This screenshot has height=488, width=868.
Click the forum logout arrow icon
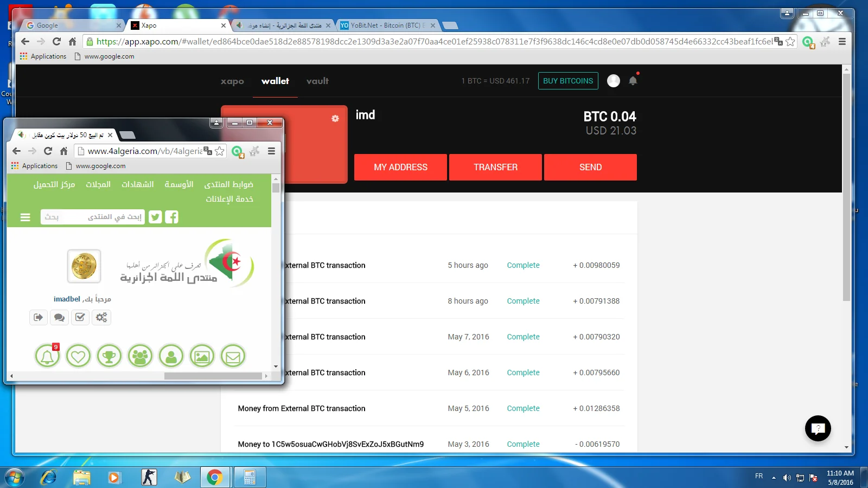(x=38, y=317)
